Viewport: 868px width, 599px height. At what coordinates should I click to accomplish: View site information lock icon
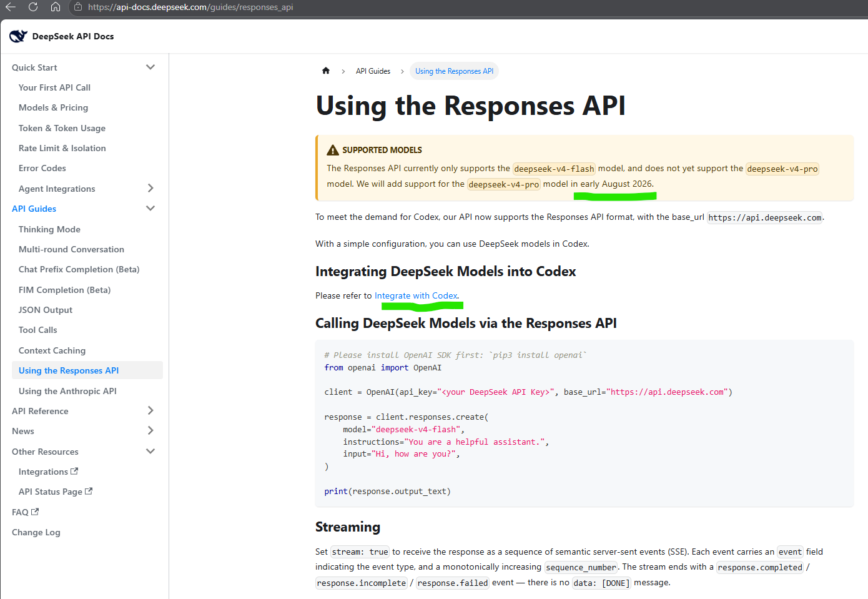78,7
